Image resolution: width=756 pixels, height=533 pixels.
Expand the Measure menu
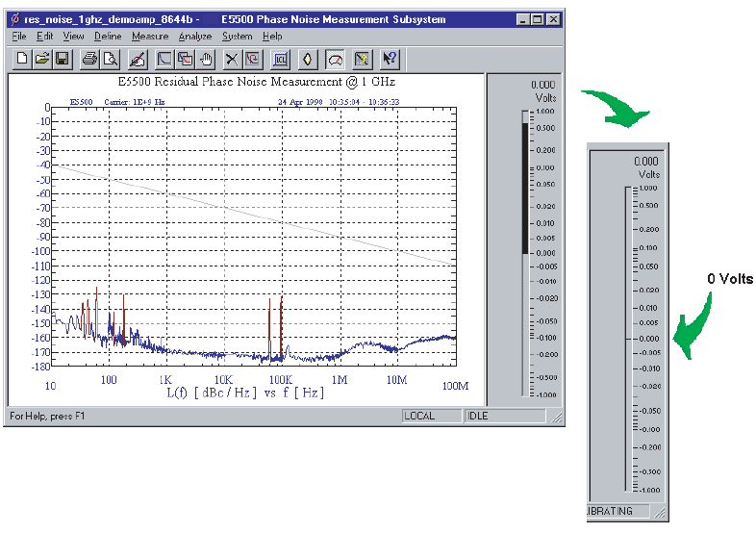(x=149, y=37)
